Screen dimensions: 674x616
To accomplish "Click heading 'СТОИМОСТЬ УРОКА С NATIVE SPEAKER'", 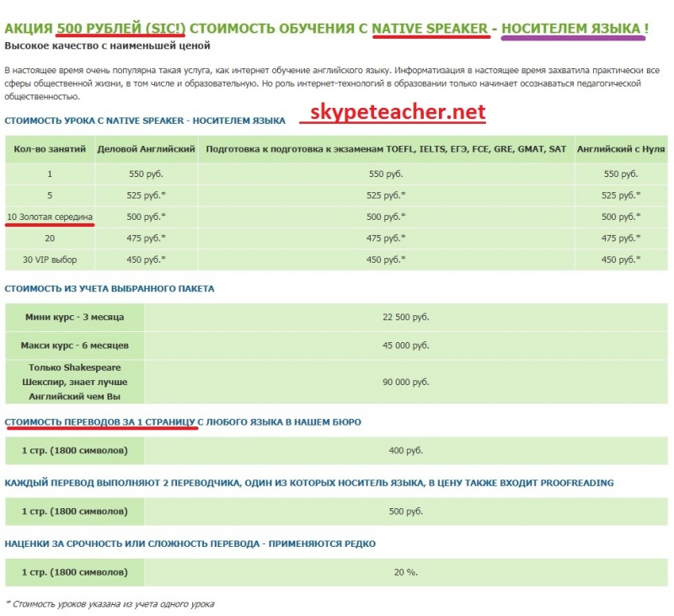I will pyautogui.click(x=145, y=121).
